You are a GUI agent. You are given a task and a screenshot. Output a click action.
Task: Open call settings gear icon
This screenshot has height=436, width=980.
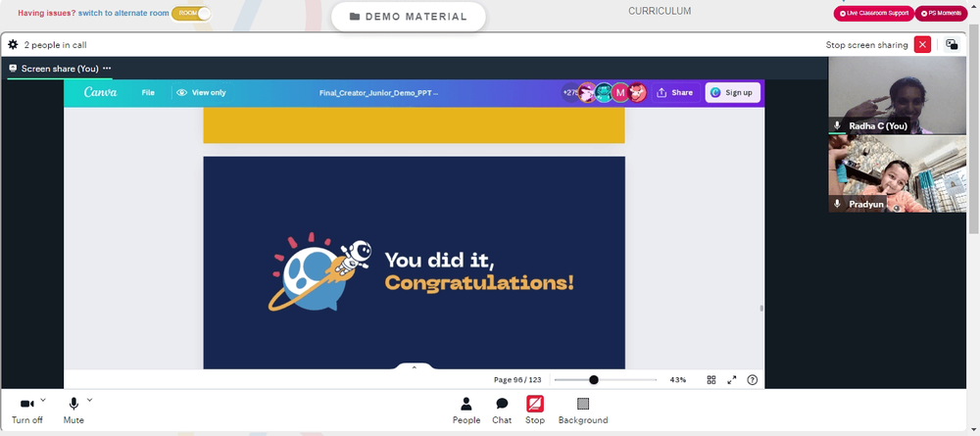(13, 44)
